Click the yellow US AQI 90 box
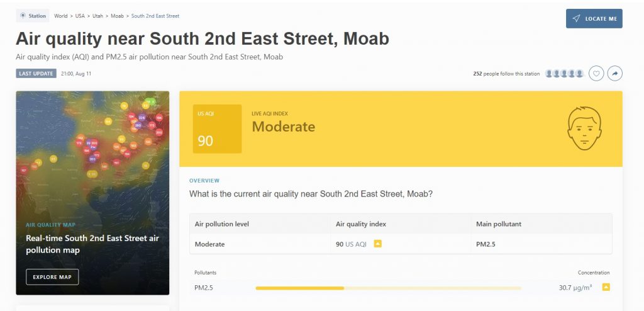Viewport: 644px width, 311px height. pyautogui.click(x=217, y=128)
